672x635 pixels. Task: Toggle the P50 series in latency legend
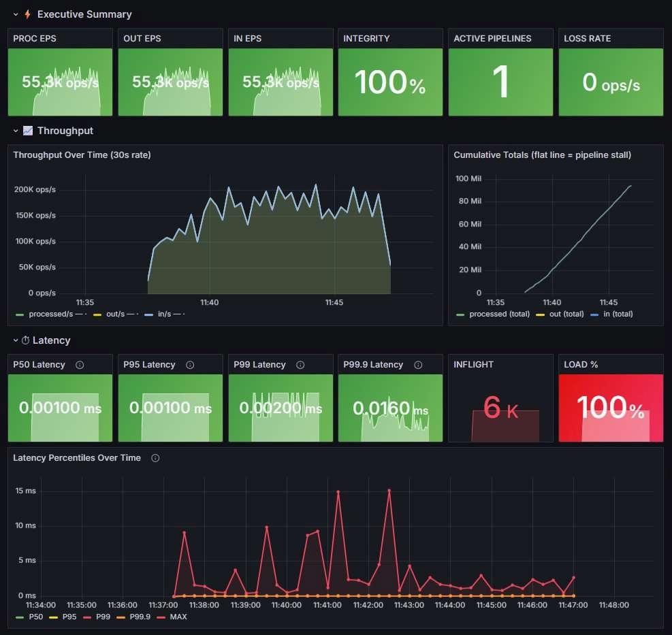[36, 617]
